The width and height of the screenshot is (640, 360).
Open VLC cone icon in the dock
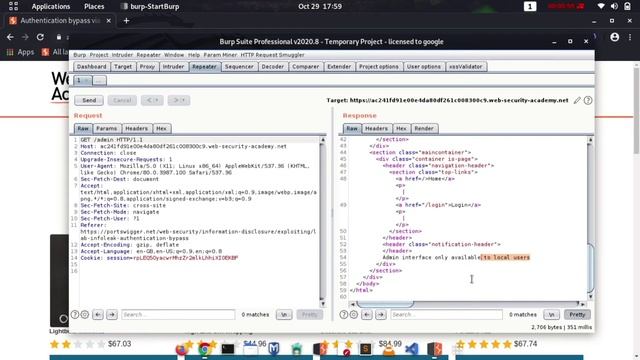(389, 349)
